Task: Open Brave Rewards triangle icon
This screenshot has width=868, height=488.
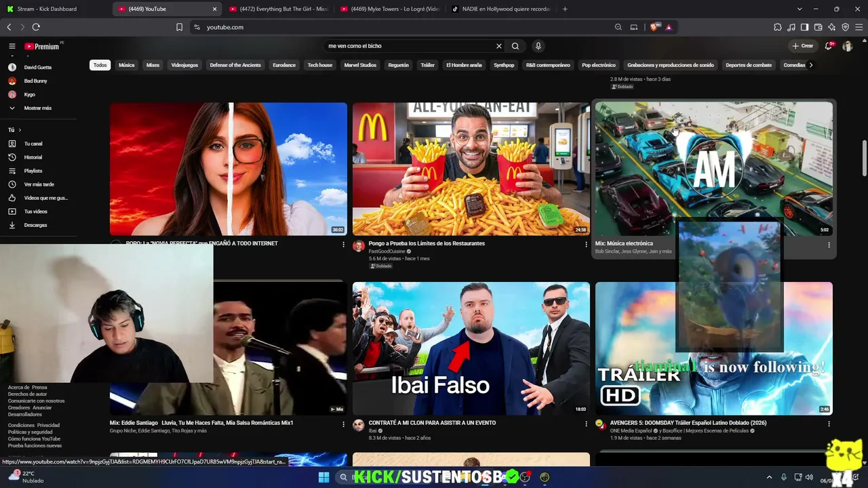Action: coord(669,27)
